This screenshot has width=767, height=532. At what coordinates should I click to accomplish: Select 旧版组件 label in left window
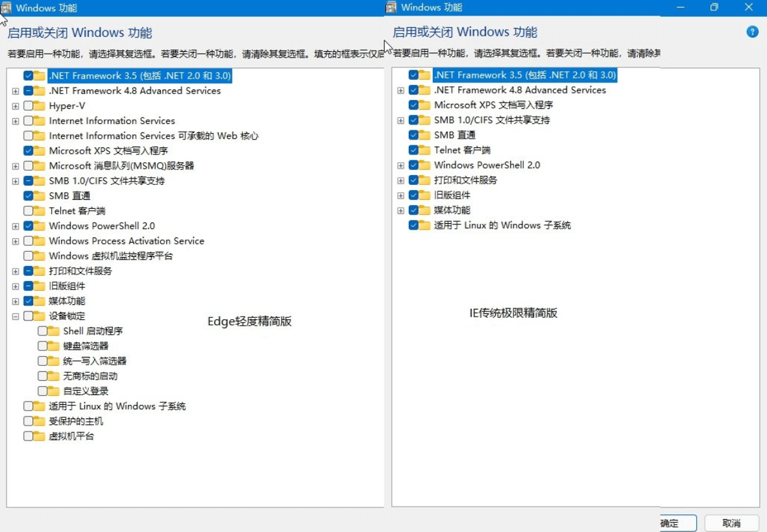(67, 286)
